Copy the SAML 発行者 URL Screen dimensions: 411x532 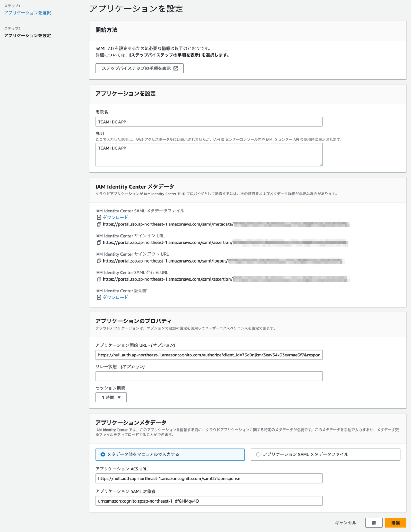click(x=98, y=279)
